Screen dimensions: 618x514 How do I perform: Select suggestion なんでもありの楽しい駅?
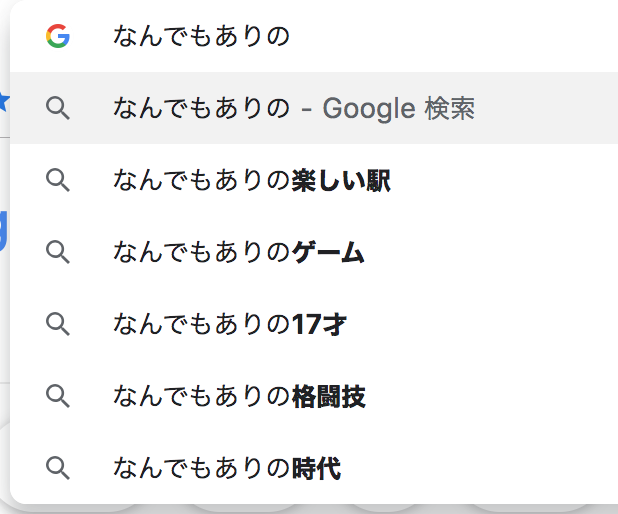click(251, 180)
